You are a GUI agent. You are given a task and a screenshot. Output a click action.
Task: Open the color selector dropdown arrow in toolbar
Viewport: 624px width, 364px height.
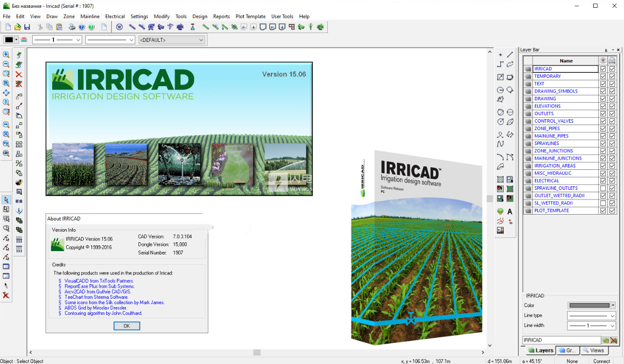16,40
